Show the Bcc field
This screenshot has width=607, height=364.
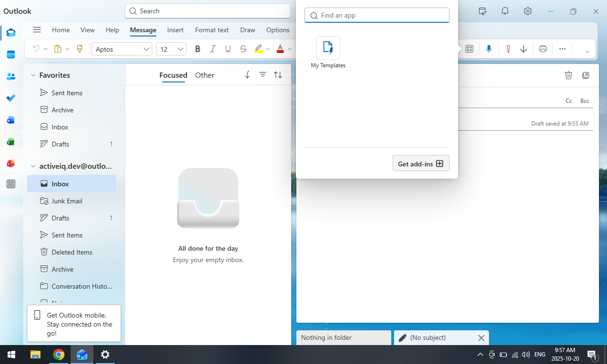pos(584,101)
